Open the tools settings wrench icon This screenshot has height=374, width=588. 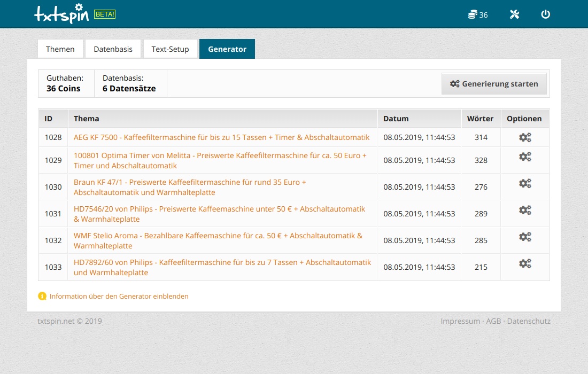click(514, 14)
